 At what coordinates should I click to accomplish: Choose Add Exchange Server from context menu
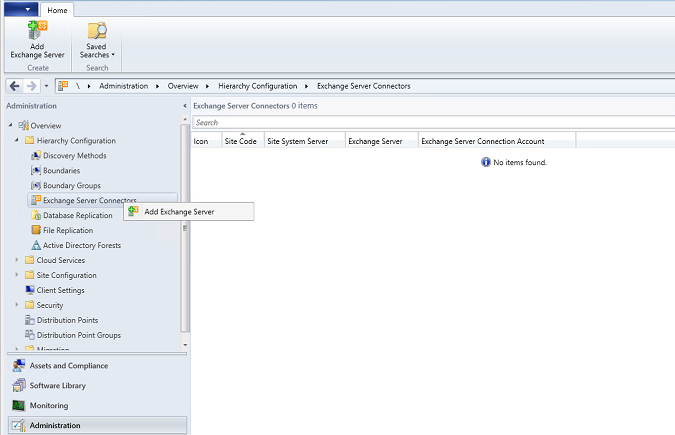point(189,212)
